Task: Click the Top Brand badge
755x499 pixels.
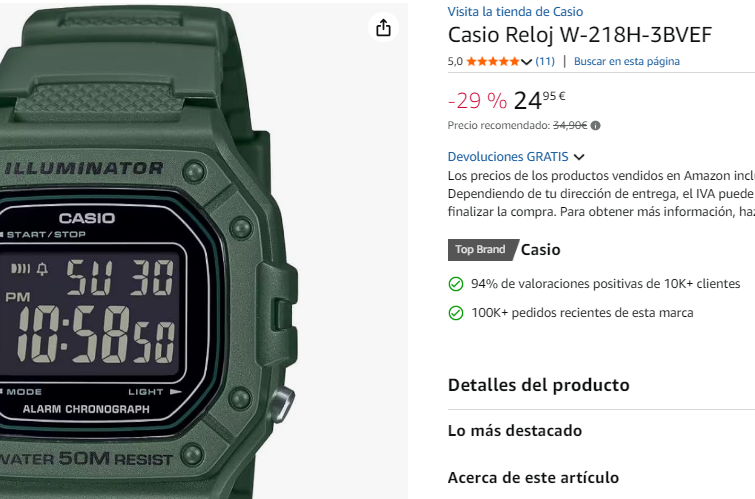Action: 483,250
